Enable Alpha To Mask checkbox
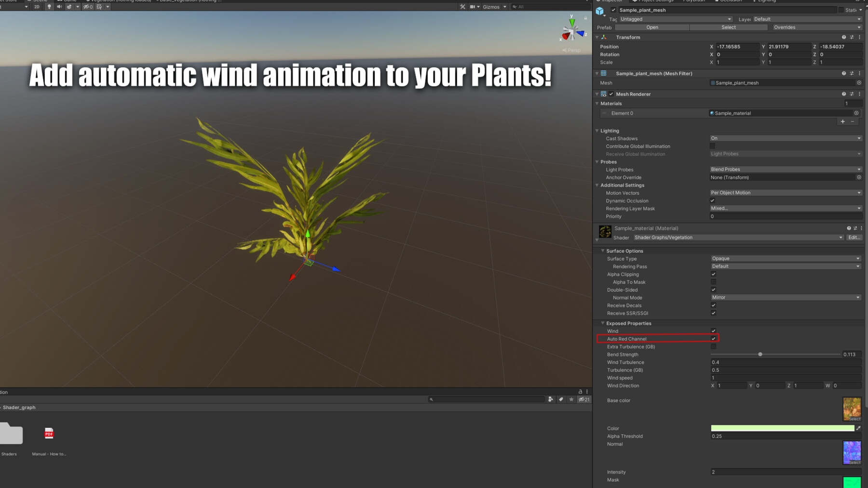 713,282
